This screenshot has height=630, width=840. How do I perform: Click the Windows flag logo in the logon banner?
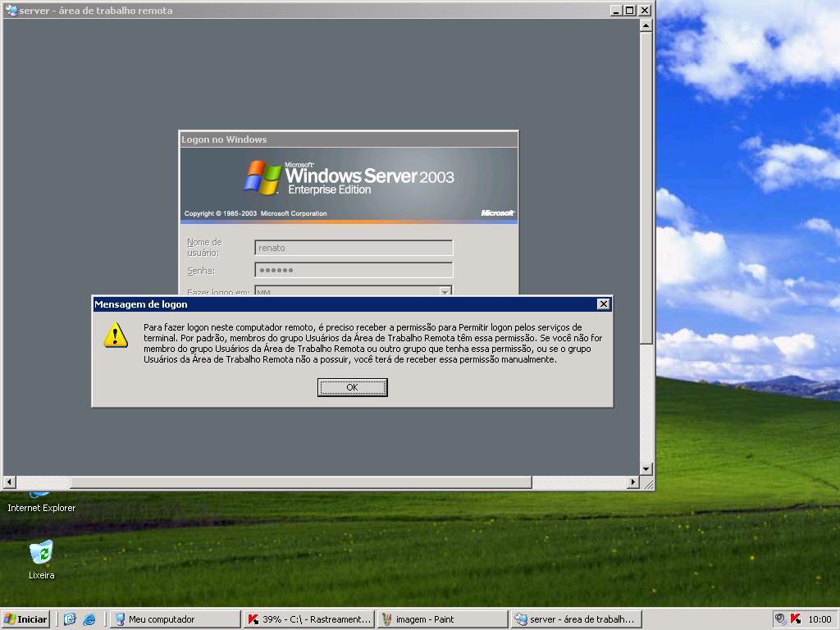pyautogui.click(x=262, y=177)
